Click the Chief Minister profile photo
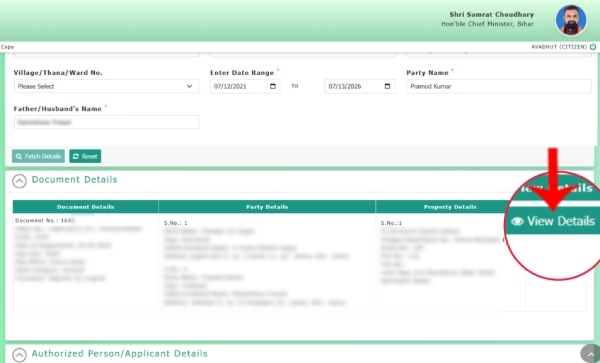Viewport: 600px width, 363px height. pos(571,20)
